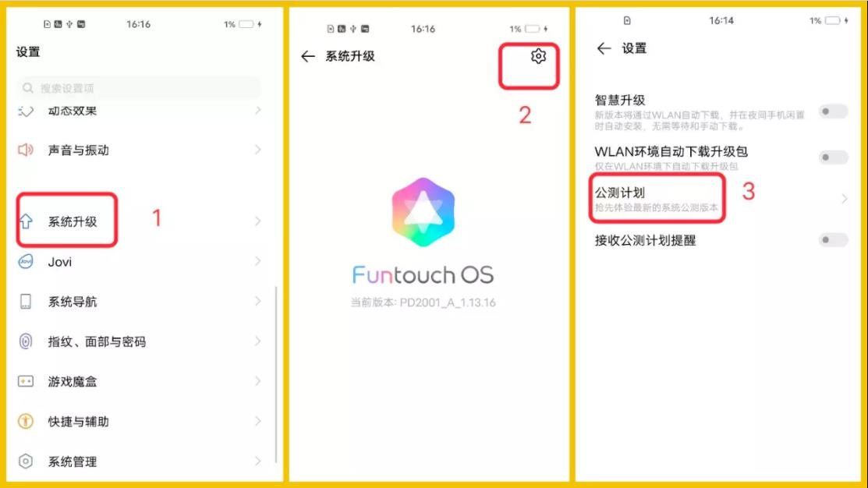Open the settings gear in 系统升级
The height and width of the screenshot is (488, 868).
[x=538, y=56]
